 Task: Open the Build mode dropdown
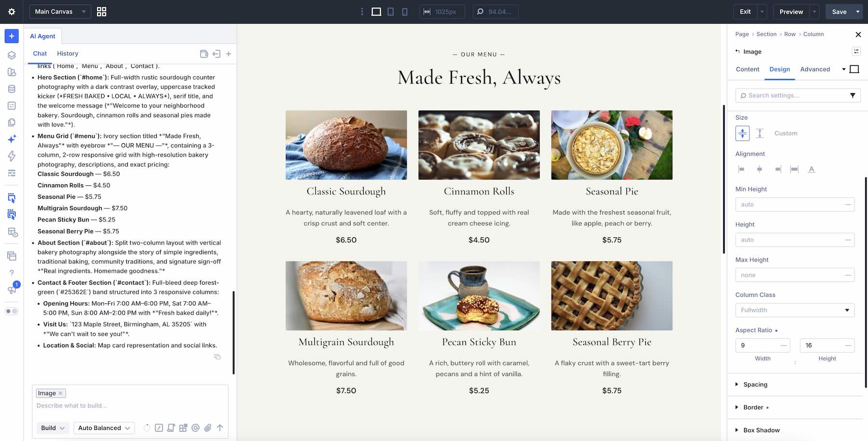coord(53,428)
